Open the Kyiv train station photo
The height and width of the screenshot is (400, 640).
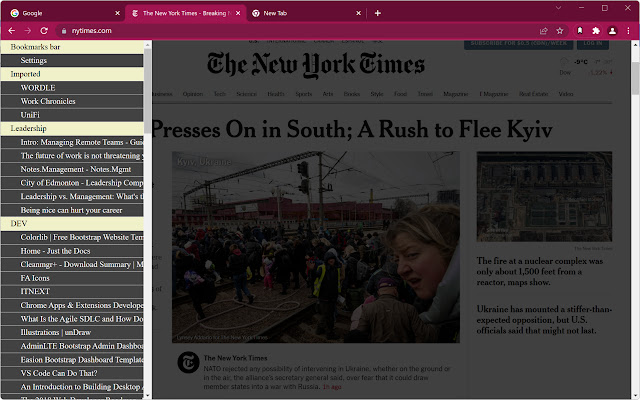[316, 247]
